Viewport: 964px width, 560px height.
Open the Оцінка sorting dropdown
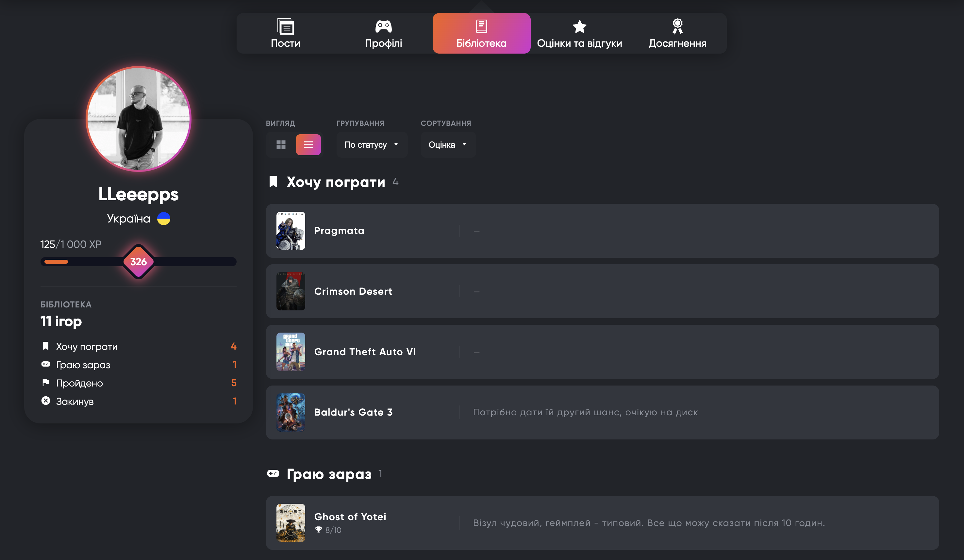point(448,145)
